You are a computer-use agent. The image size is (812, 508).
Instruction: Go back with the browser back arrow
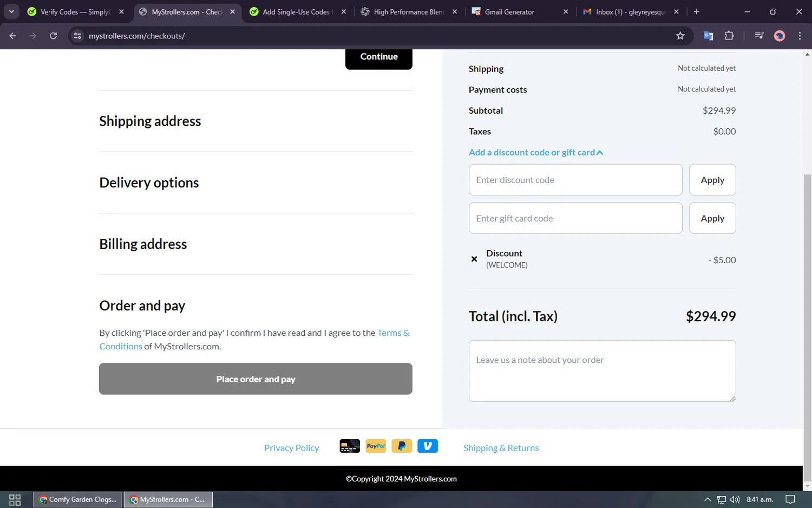point(13,36)
